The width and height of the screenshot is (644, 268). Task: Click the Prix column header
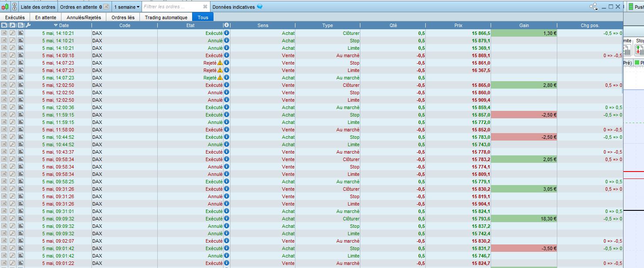coord(458,25)
